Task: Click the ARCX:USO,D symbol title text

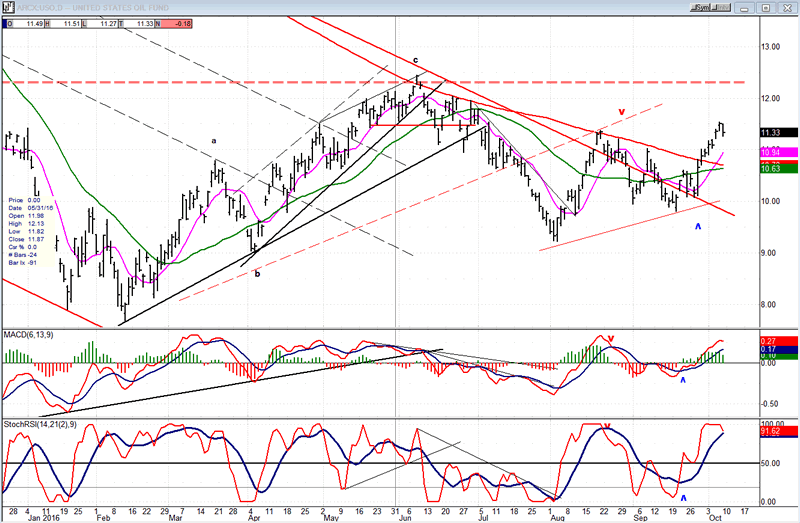Action: 40,6
